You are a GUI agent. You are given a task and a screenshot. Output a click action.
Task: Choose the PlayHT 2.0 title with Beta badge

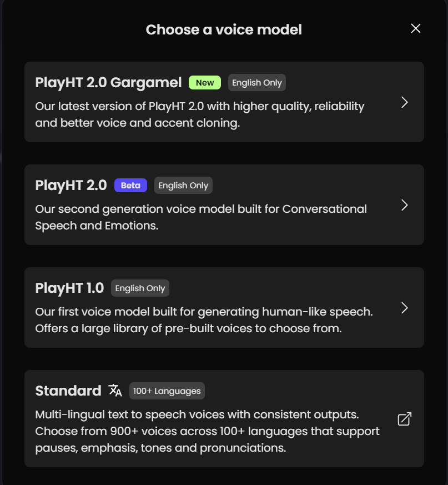click(71, 186)
